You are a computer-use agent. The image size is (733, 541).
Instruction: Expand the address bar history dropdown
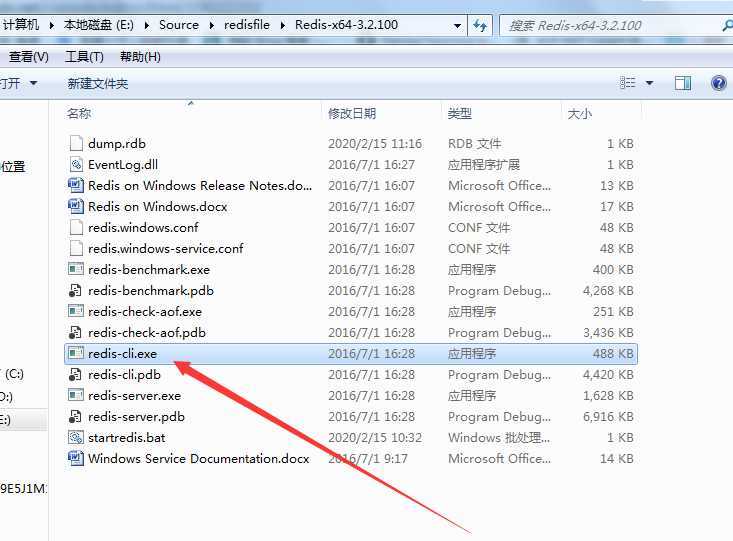click(x=458, y=26)
